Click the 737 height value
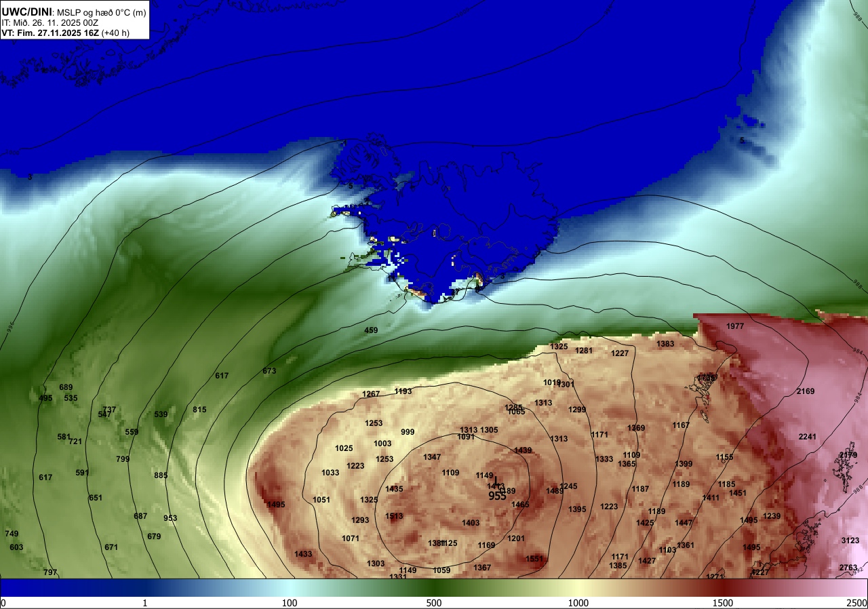This screenshot has height=609, width=868. (x=109, y=410)
